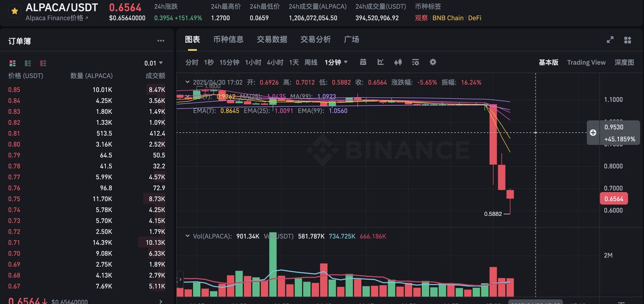Select the 1天 interval
The height and width of the screenshot is (304, 644).
pos(294,62)
